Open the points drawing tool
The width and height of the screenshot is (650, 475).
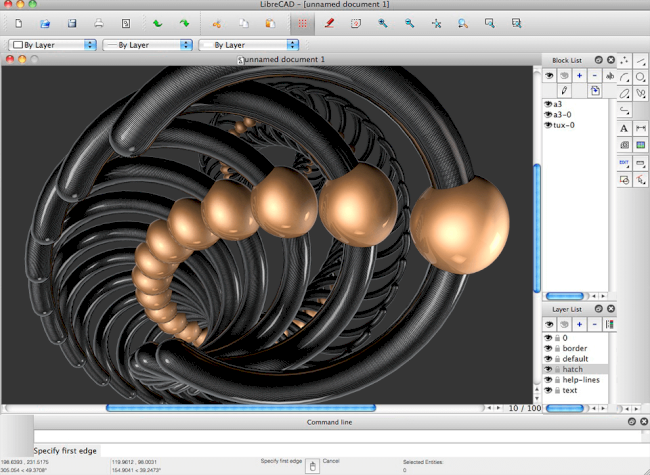(624, 61)
